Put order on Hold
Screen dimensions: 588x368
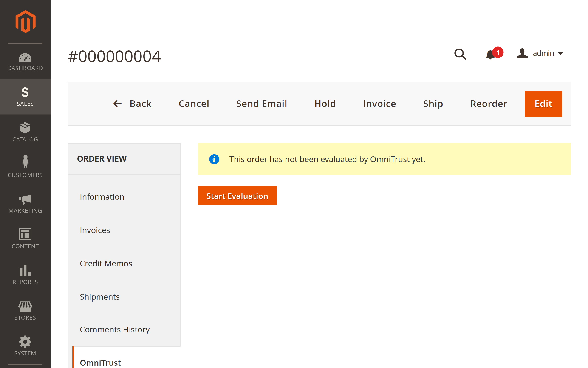(325, 104)
